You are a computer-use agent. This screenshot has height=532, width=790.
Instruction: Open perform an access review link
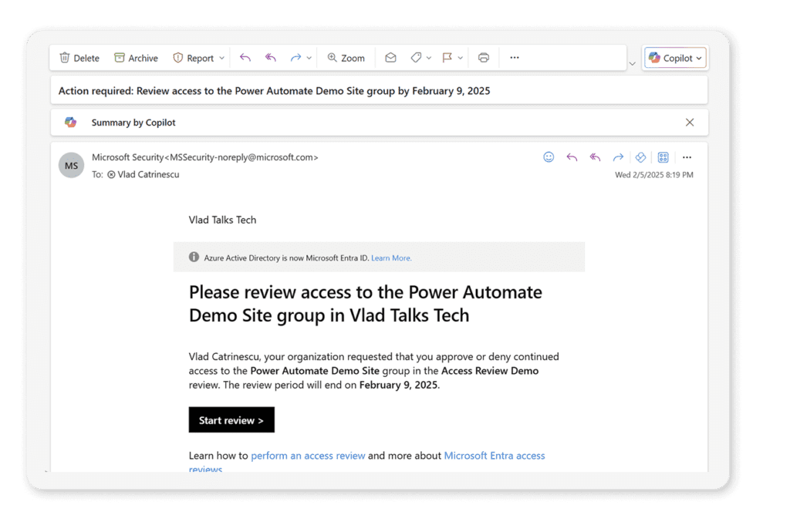coord(308,456)
